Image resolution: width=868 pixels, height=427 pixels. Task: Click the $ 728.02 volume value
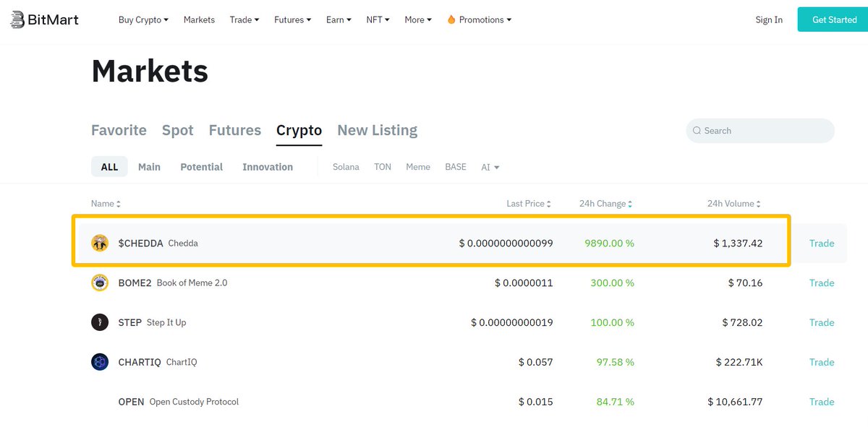point(742,322)
